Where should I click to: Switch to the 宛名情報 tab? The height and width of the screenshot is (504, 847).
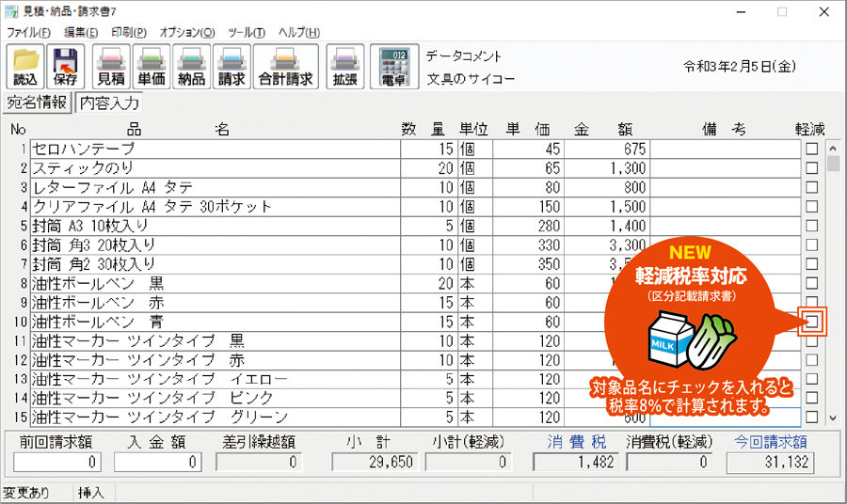tap(38, 102)
